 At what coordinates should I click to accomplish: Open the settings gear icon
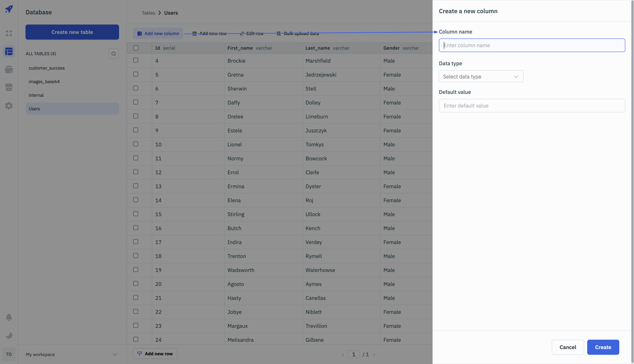[9, 105]
